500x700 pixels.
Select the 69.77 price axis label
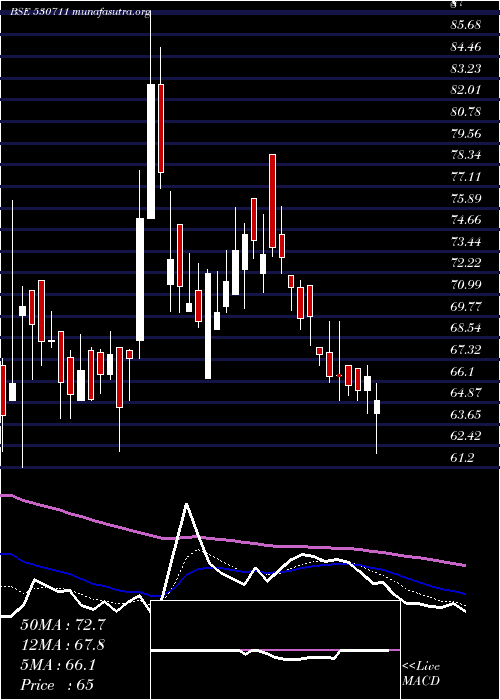[466, 306]
